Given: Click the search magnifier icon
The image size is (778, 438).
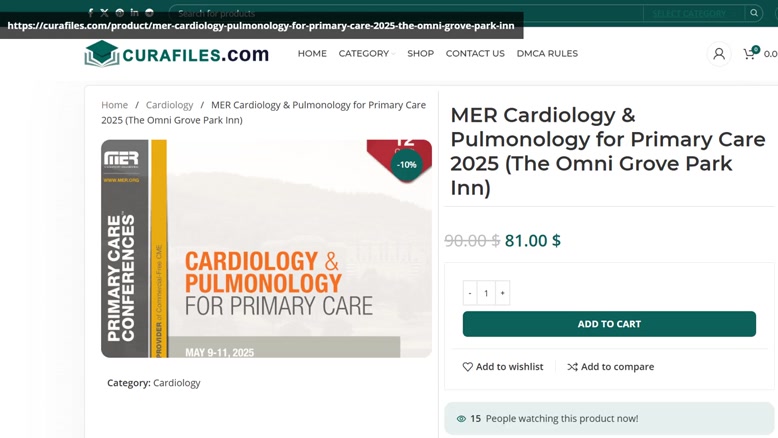Looking at the screenshot, I should click(x=754, y=13).
